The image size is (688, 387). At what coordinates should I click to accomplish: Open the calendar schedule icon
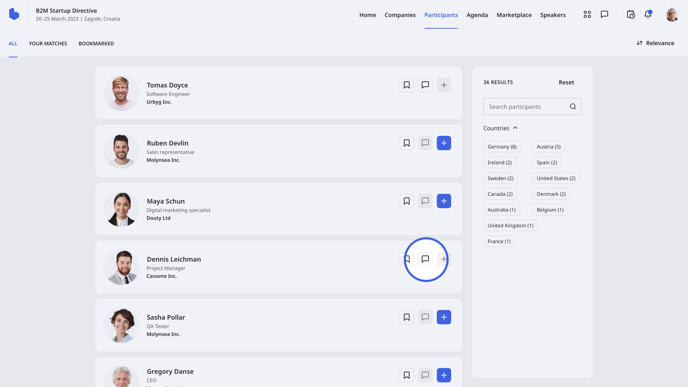click(x=631, y=14)
